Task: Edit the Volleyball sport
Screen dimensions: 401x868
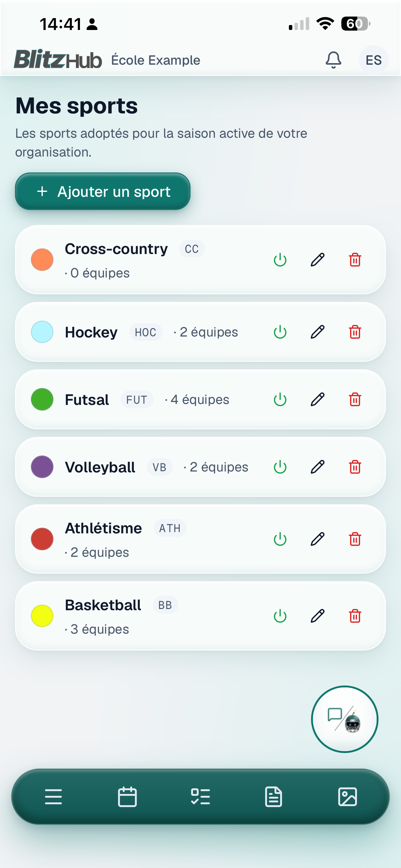Action: point(318,467)
